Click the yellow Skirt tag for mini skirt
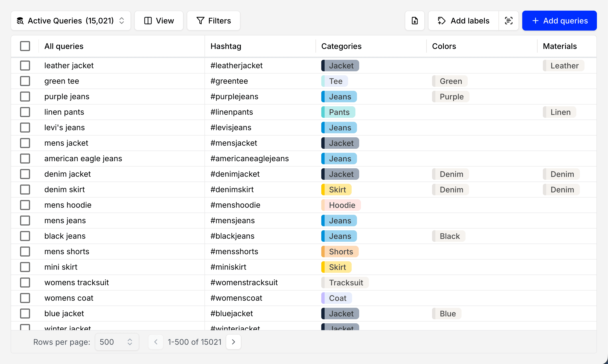 coord(337,267)
